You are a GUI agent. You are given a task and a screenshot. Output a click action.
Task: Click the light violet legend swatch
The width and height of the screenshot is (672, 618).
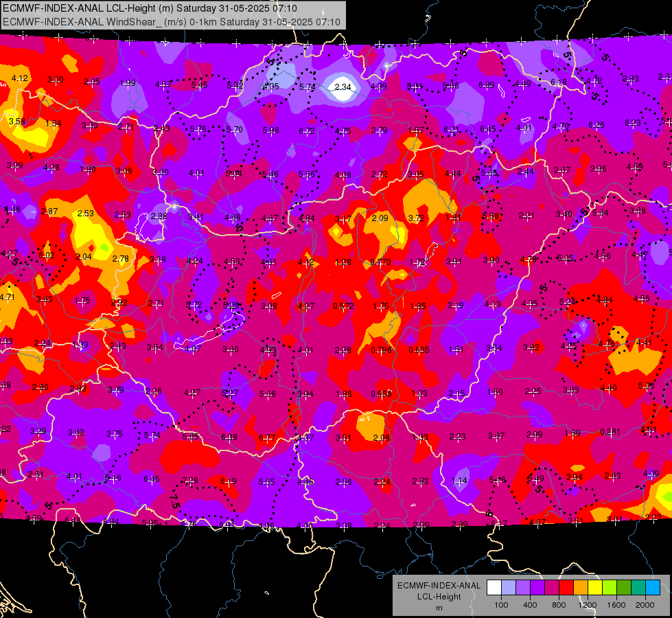coord(523,588)
